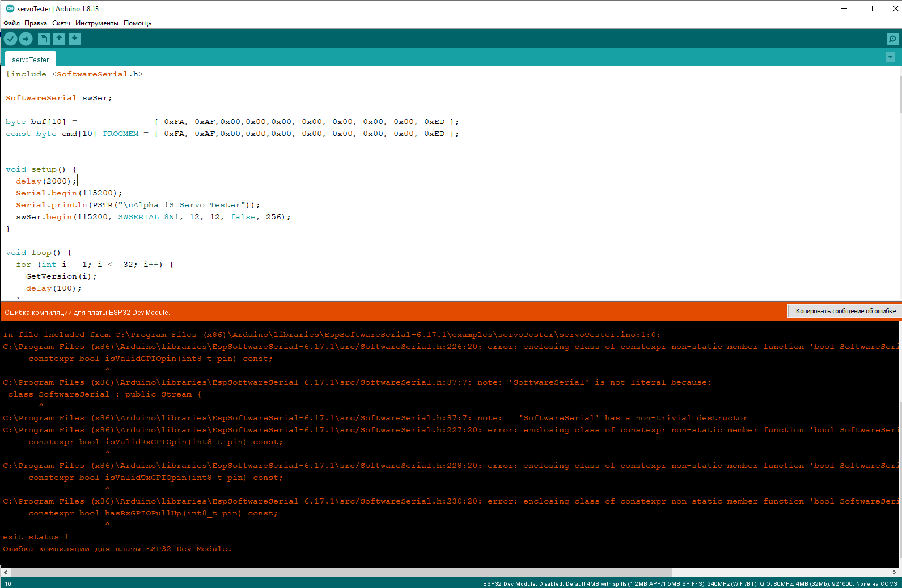
Task: Click the 'const byte cmd[10] PROGMEM' line
Action: pyautogui.click(x=232, y=134)
